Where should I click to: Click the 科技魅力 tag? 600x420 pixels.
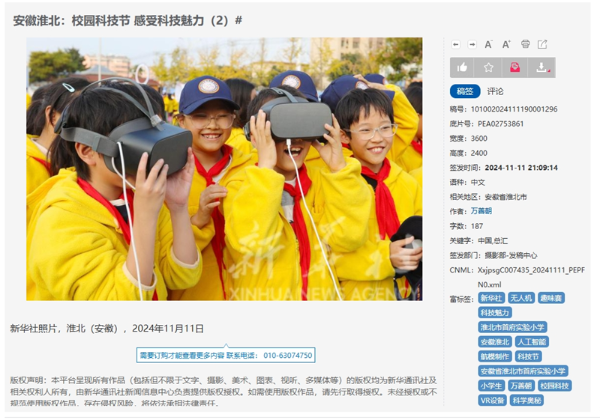coord(495,313)
